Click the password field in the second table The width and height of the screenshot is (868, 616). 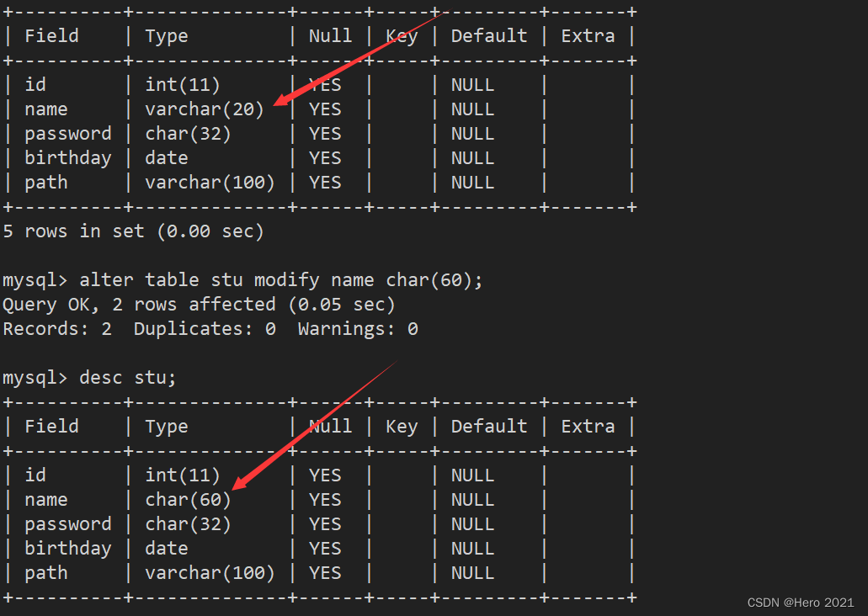tap(67, 524)
